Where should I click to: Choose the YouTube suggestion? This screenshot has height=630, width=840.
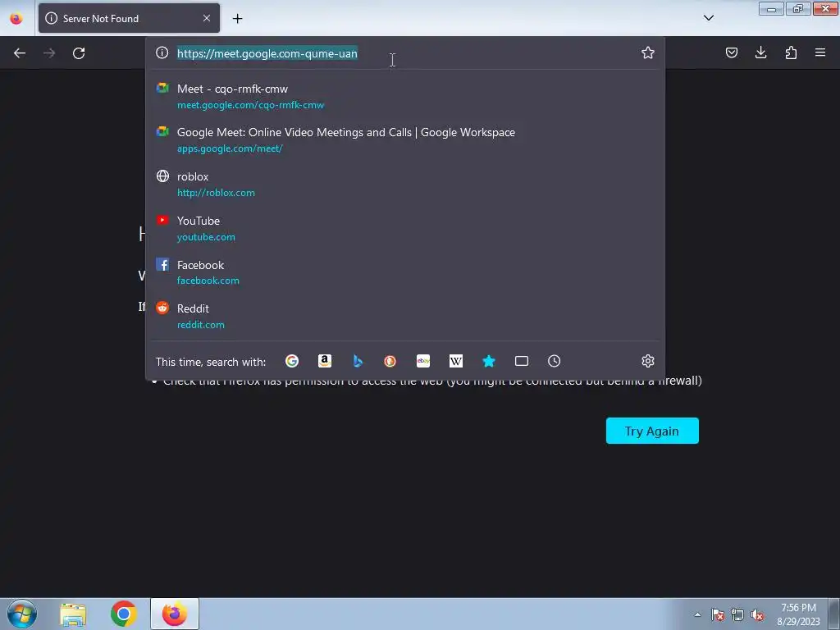pyautogui.click(x=404, y=229)
